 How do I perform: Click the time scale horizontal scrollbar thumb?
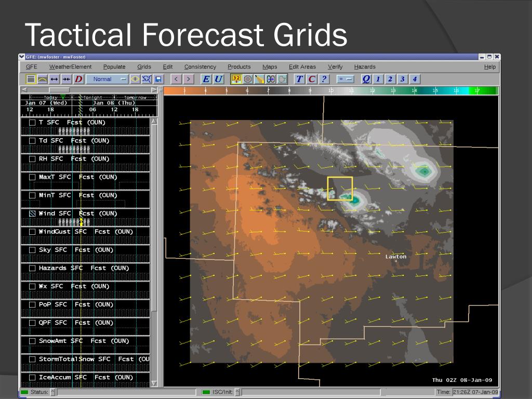59,90
